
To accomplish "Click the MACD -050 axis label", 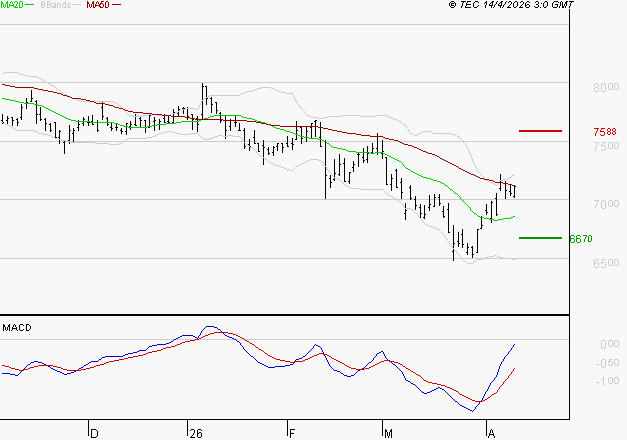I will pyautogui.click(x=607, y=363).
